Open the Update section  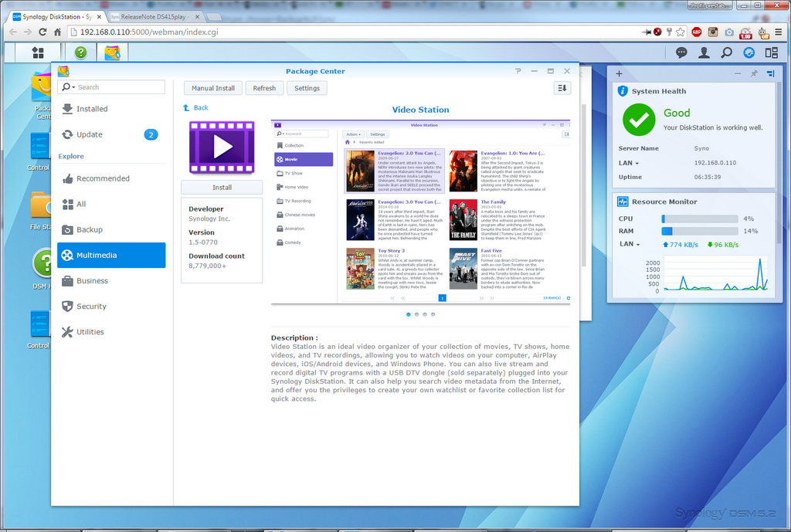click(x=111, y=134)
